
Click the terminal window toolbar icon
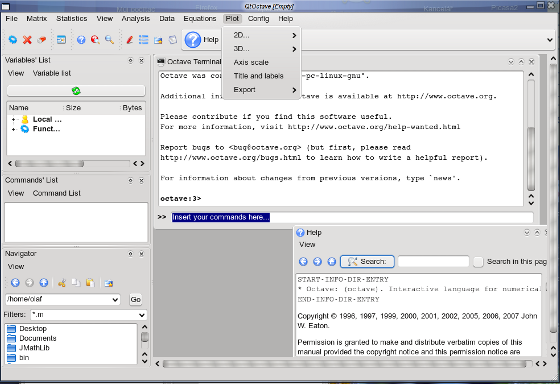(61, 40)
